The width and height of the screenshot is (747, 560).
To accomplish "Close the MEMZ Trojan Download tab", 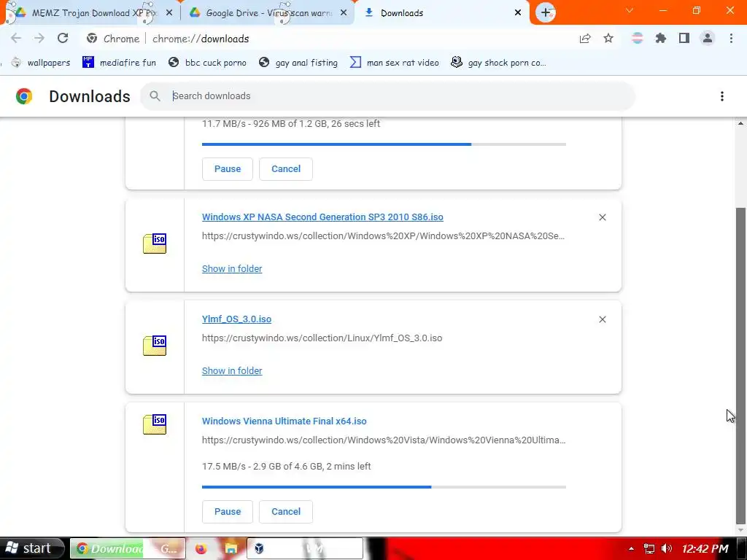I will point(169,13).
